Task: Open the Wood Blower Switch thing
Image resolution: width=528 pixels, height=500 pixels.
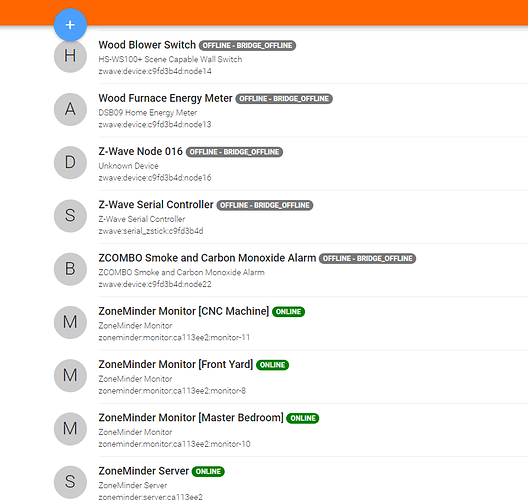Action: pos(147,45)
